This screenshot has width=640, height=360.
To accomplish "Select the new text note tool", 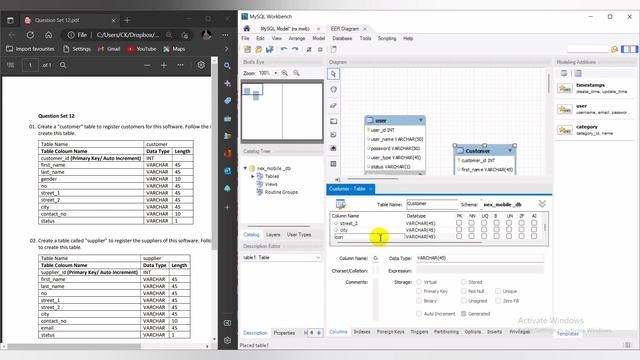I will 333,135.
